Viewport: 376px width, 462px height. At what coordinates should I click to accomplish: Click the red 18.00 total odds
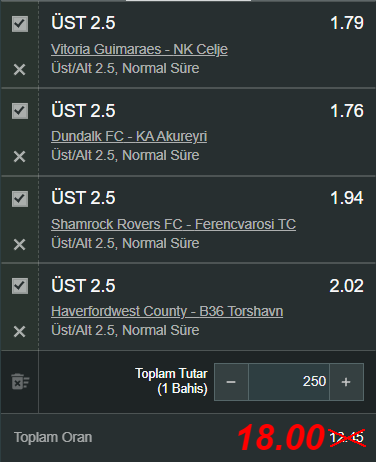pos(281,437)
